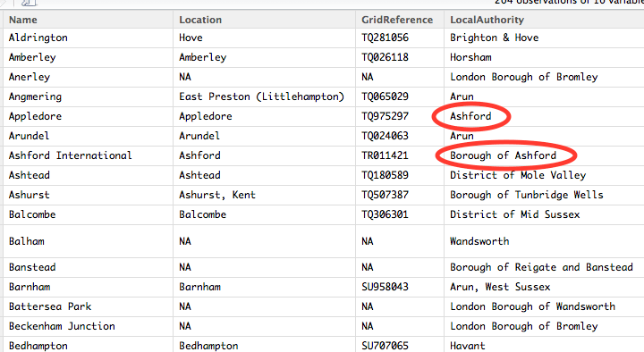Select the GridReference column header
The width and height of the screenshot is (644, 352).
click(x=397, y=20)
